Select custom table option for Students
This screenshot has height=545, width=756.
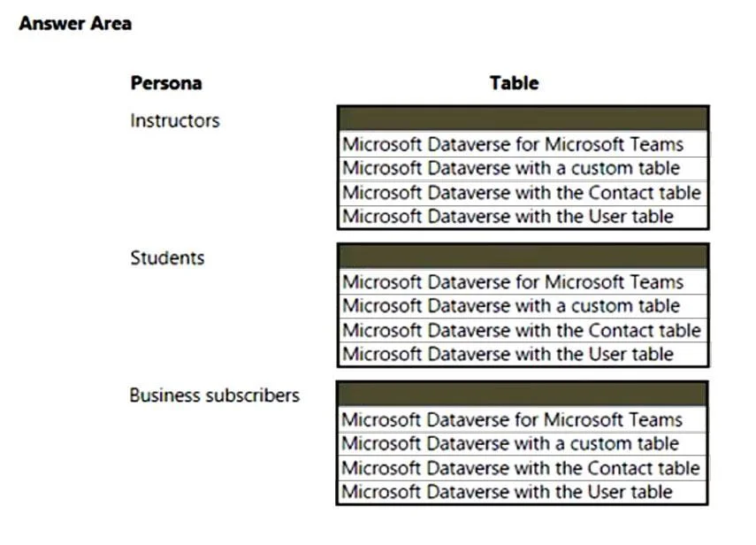[x=523, y=306]
